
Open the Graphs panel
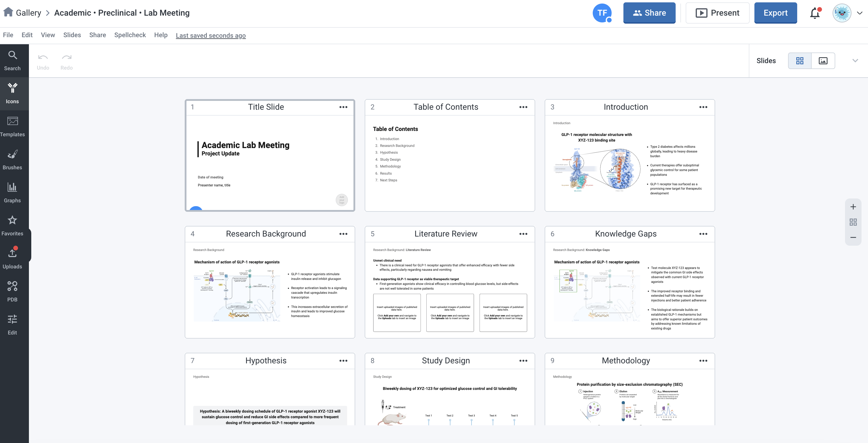(x=12, y=192)
